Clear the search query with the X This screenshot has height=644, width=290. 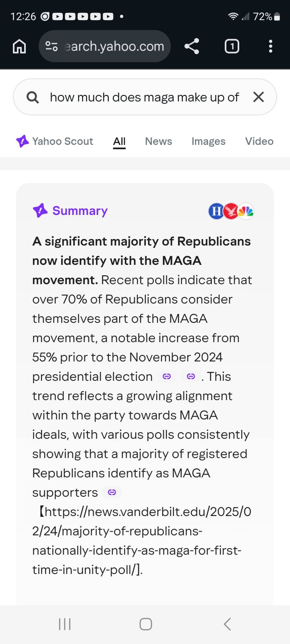(259, 97)
